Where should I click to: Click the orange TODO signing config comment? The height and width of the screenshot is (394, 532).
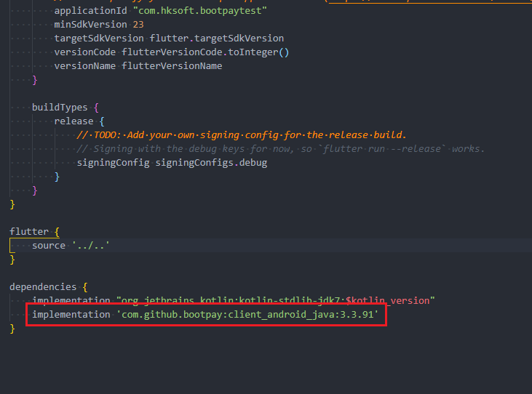242,134
